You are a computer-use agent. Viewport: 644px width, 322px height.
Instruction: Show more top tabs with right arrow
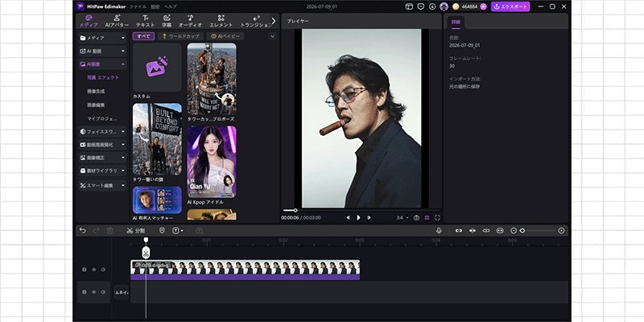pyautogui.click(x=274, y=21)
